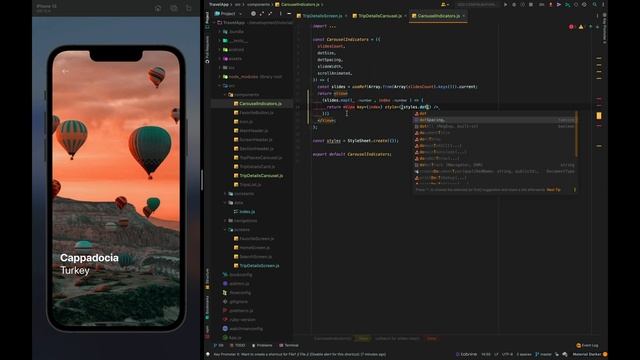Expand the android folder
The width and height of the screenshot is (640, 360).
click(220, 50)
